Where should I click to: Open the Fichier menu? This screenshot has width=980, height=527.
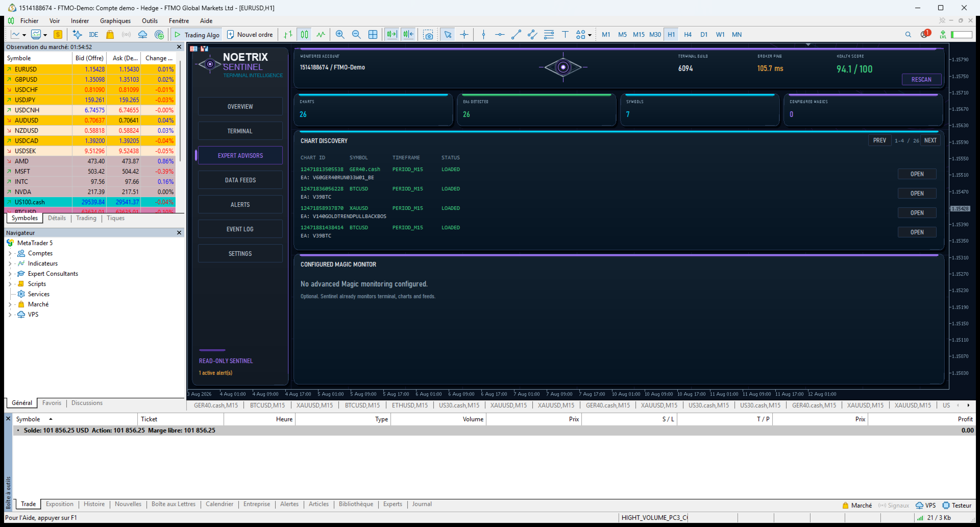pos(29,21)
